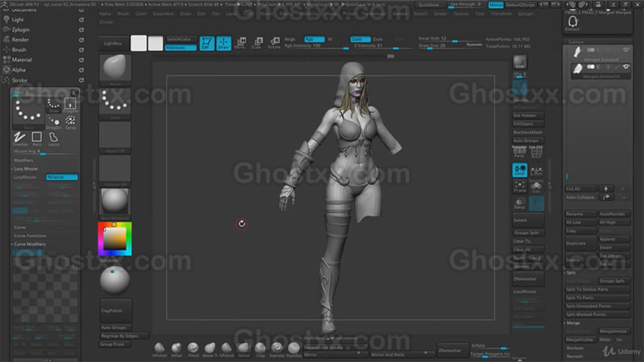Toggle Local symmetry button
Viewport: 644px width, 362px height.
tap(520, 170)
